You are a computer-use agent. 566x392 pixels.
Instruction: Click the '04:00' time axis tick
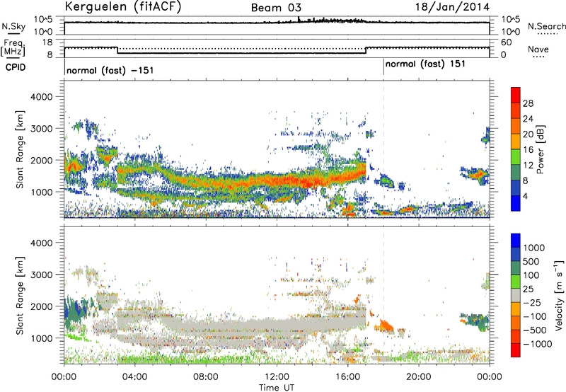[134, 377]
